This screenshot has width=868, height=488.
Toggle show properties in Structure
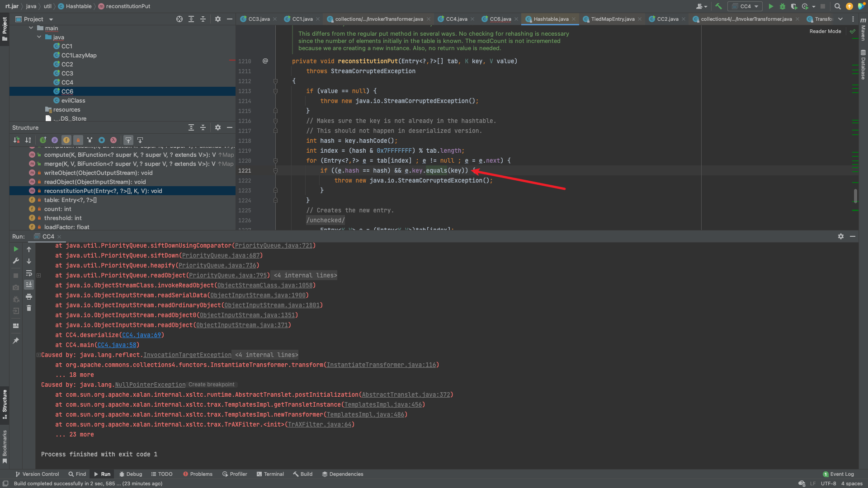click(55, 140)
